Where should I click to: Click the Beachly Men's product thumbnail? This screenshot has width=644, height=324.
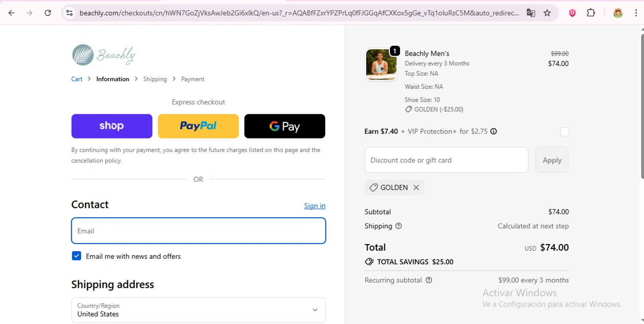381,64
